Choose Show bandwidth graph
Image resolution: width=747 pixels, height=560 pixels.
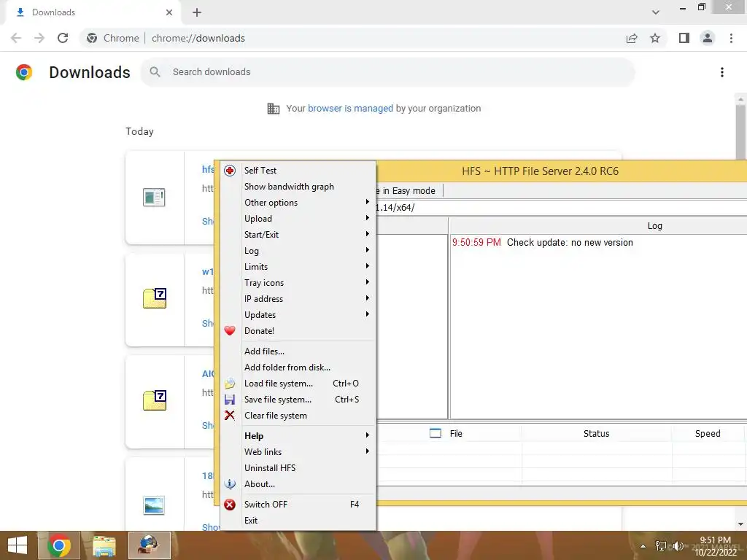pyautogui.click(x=298, y=187)
